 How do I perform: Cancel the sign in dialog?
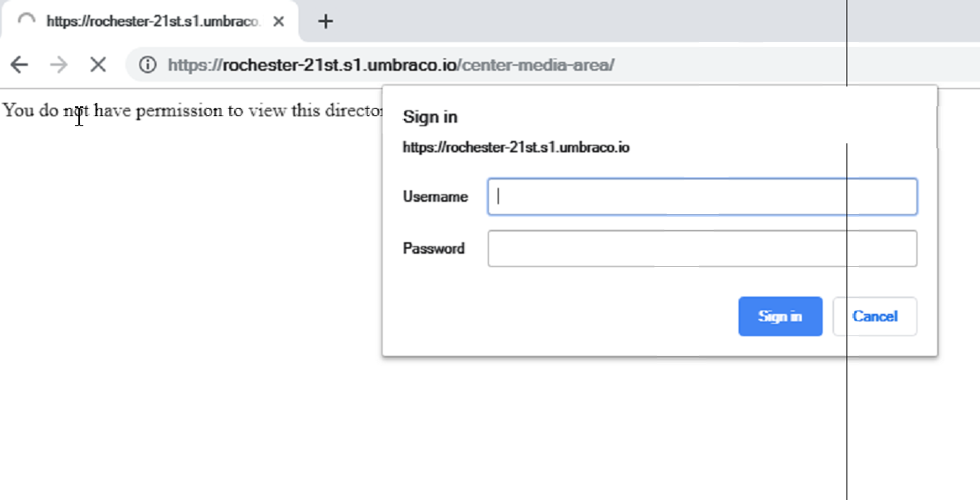pos(874,316)
